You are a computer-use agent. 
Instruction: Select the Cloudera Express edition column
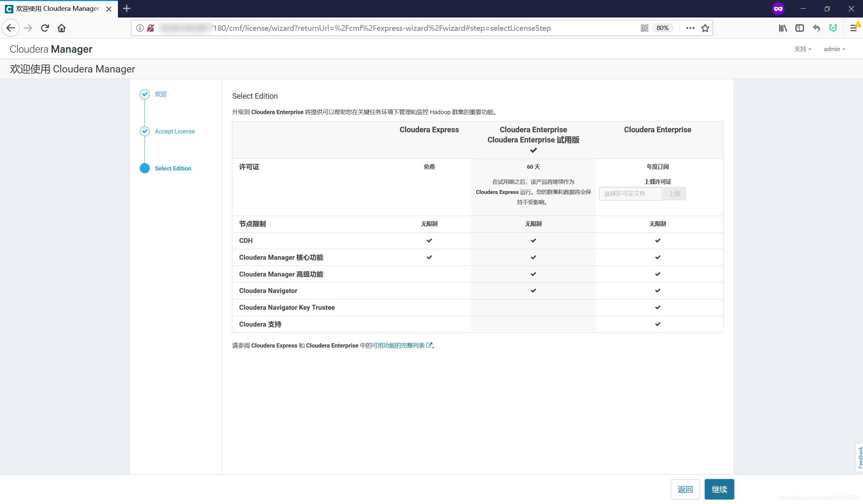[x=429, y=130]
